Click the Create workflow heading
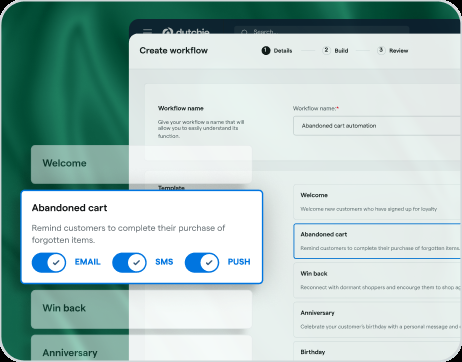 (174, 50)
